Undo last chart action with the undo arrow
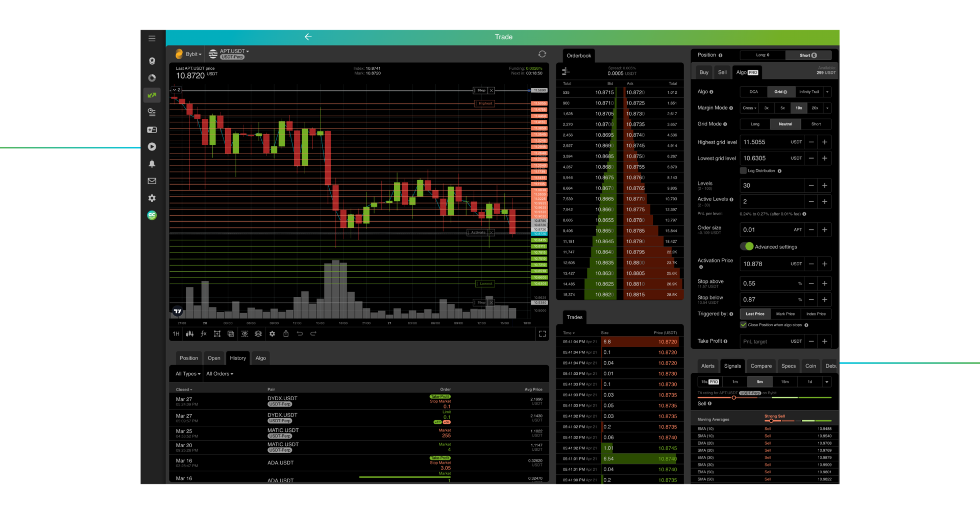Image resolution: width=980 pixels, height=514 pixels. [x=300, y=333]
